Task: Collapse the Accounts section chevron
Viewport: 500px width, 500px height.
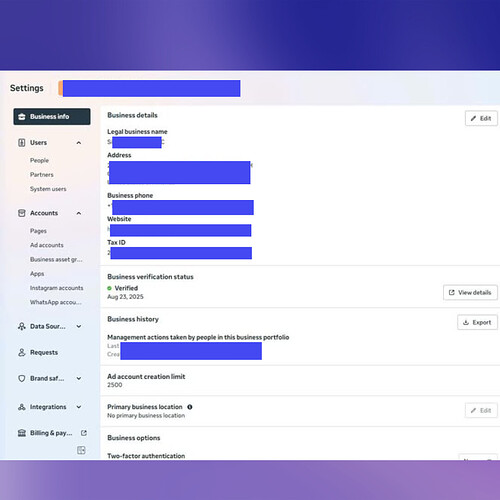Action: [79, 213]
